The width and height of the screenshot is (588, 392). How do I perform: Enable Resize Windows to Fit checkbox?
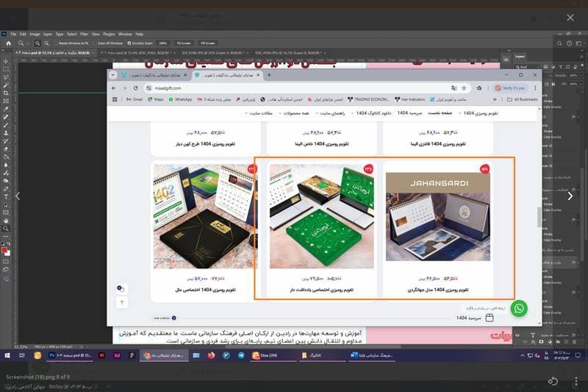(x=57, y=43)
